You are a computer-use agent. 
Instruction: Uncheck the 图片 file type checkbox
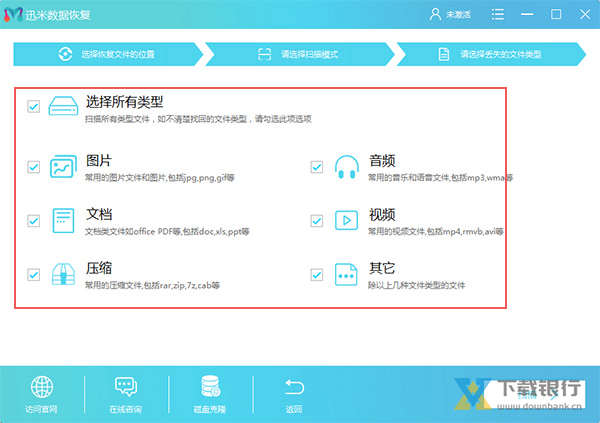click(34, 167)
